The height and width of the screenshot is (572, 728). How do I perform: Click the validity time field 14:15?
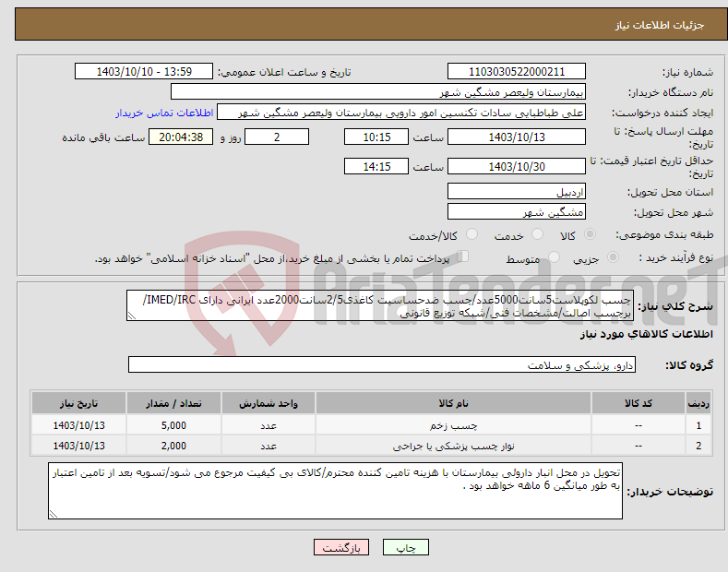pyautogui.click(x=376, y=166)
